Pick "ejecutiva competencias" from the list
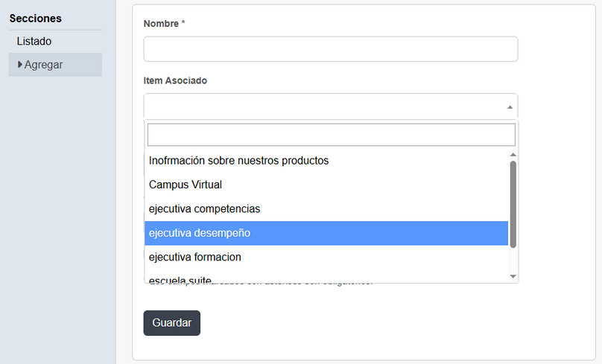 point(205,209)
